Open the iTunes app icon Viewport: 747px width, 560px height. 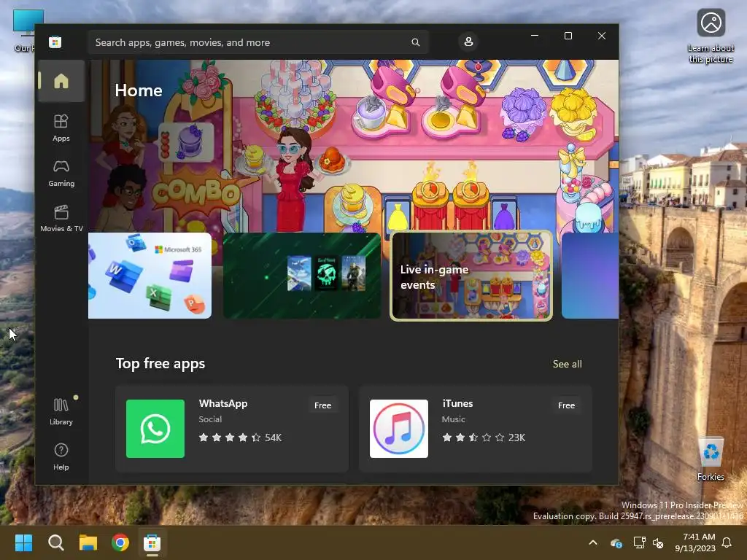399,429
